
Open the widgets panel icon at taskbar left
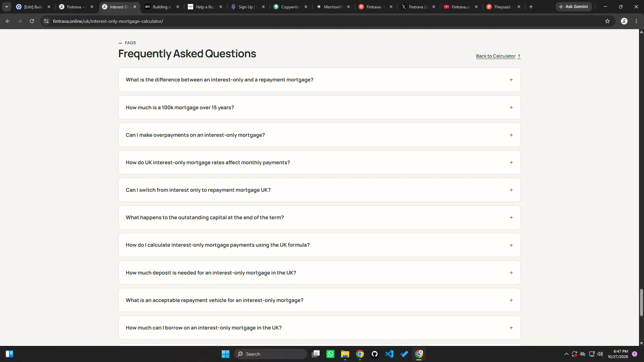click(x=9, y=354)
